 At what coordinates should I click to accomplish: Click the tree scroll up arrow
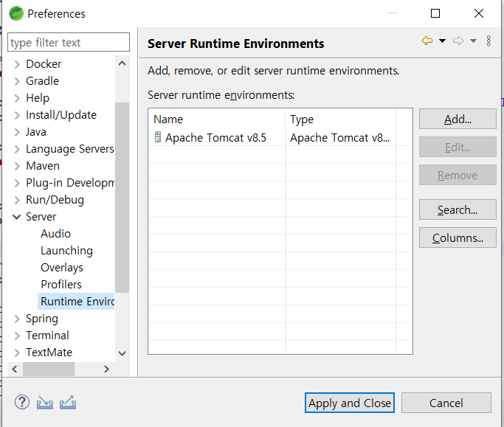point(122,63)
